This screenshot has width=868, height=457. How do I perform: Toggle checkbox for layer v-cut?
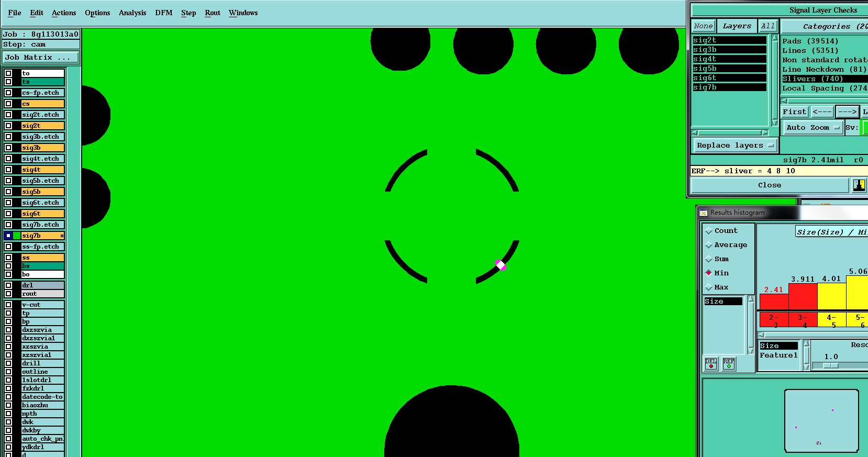[x=8, y=305]
